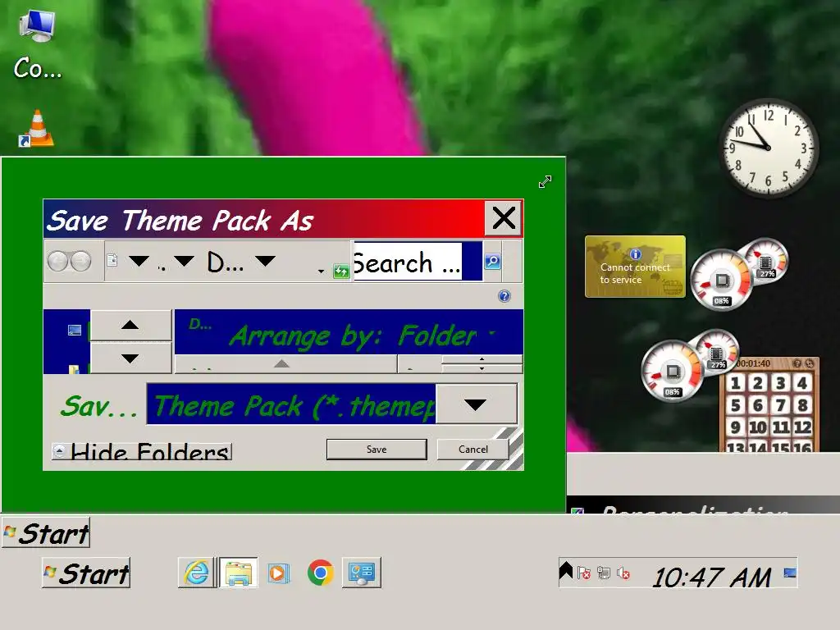Expand the breadcrumb arrow just before D...
This screenshot has width=840, height=630.
[x=184, y=261]
